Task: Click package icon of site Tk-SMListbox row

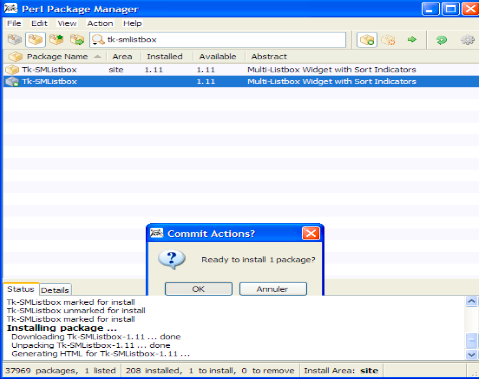Action: (12, 70)
